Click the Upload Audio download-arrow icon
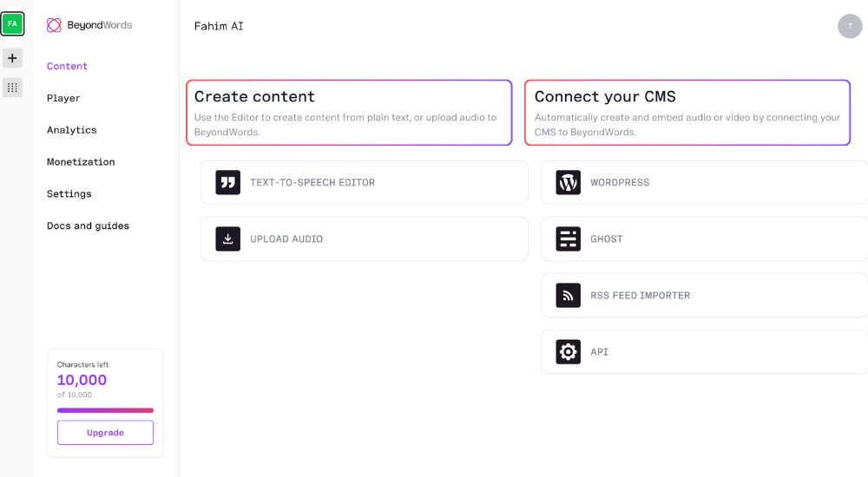 coord(227,238)
